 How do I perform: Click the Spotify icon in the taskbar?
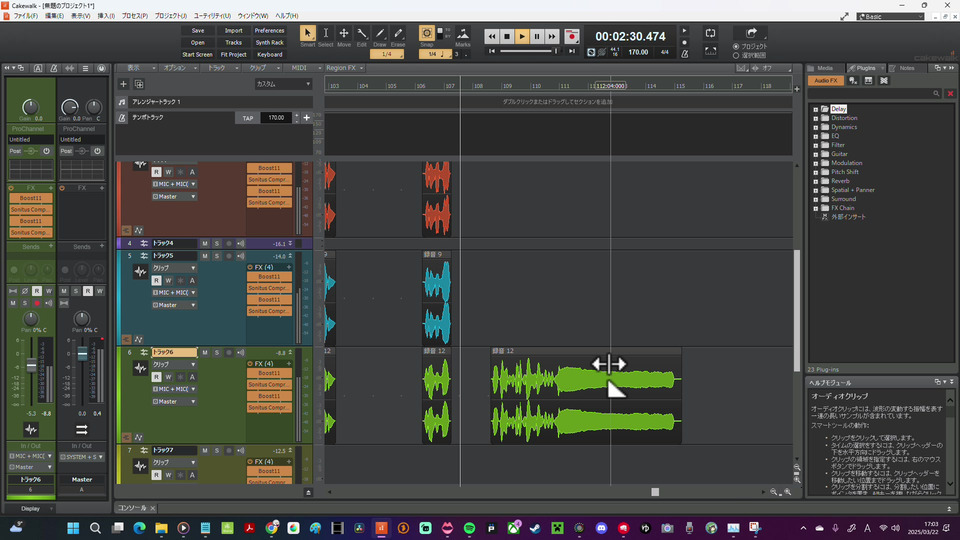pos(470,528)
